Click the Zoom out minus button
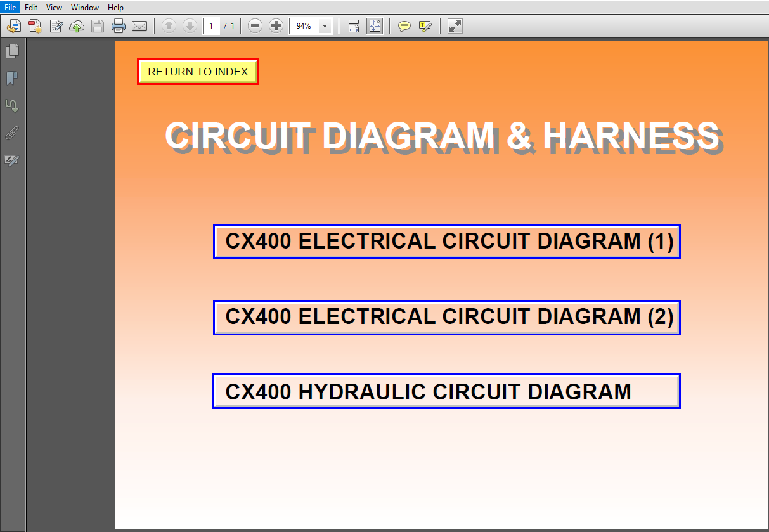769x532 pixels. [255, 26]
